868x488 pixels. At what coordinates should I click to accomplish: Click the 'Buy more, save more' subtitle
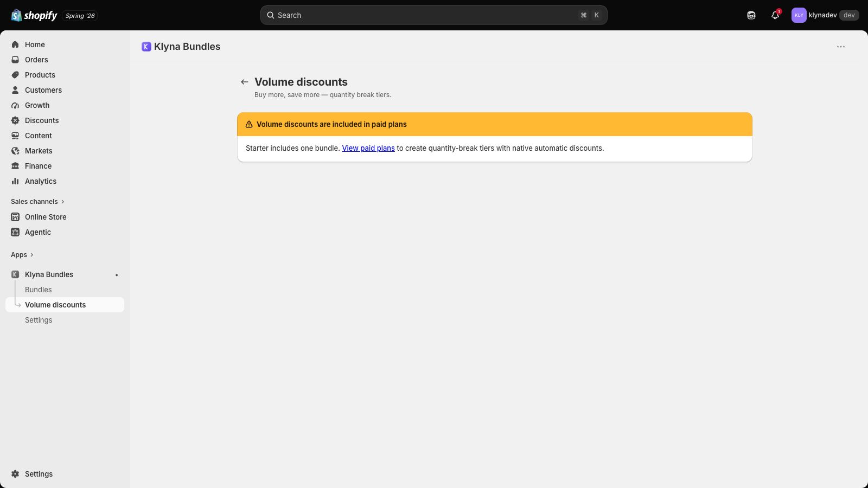(323, 95)
